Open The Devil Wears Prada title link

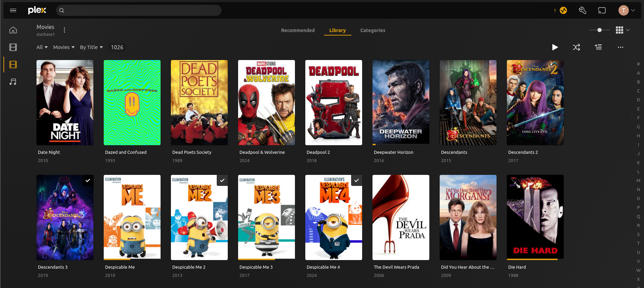tap(397, 267)
